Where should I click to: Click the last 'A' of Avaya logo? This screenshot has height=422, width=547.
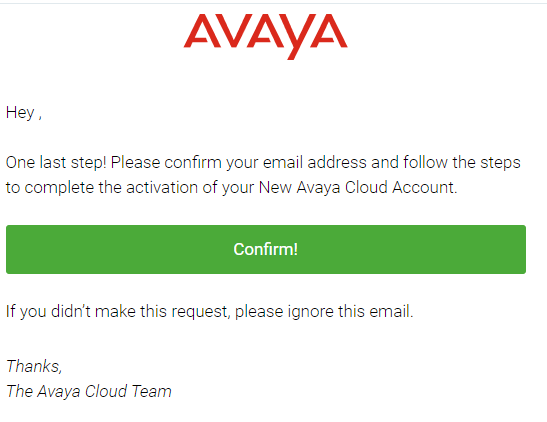point(329,30)
